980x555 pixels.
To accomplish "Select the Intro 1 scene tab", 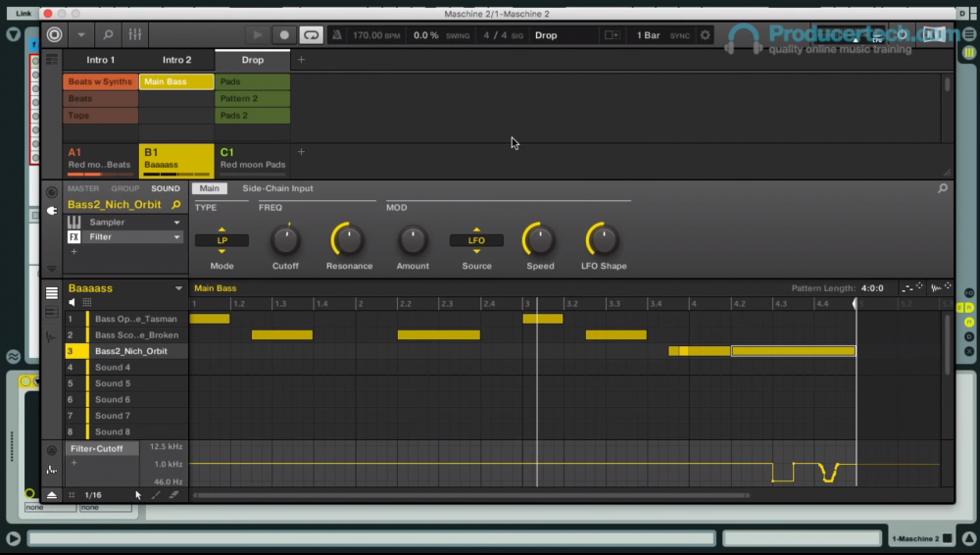I will click(101, 60).
